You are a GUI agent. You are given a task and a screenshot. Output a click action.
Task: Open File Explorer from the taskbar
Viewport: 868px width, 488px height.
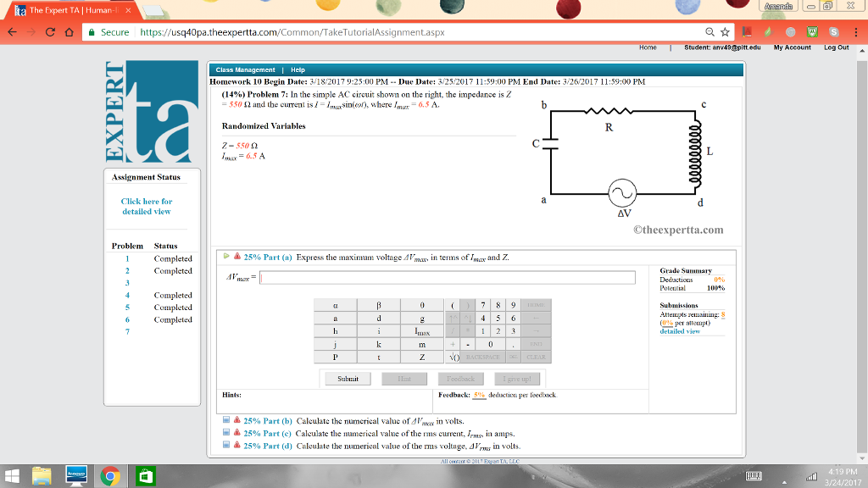(x=42, y=476)
